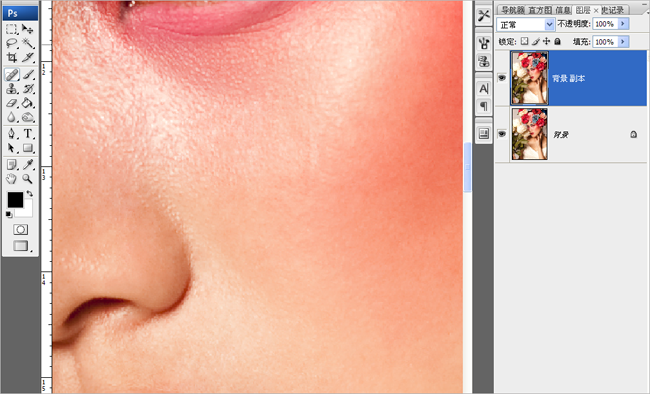This screenshot has height=394, width=650.
Task: Toggle lock all
Action: (x=558, y=41)
